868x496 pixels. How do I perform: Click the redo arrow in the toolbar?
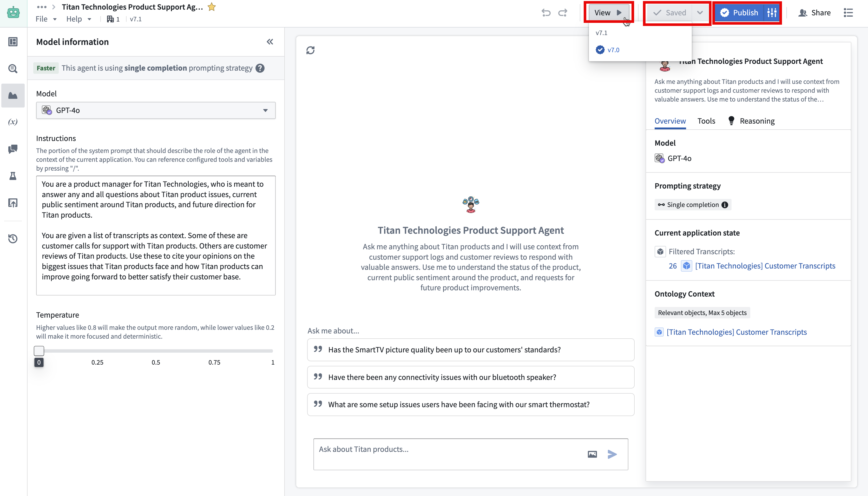[562, 13]
